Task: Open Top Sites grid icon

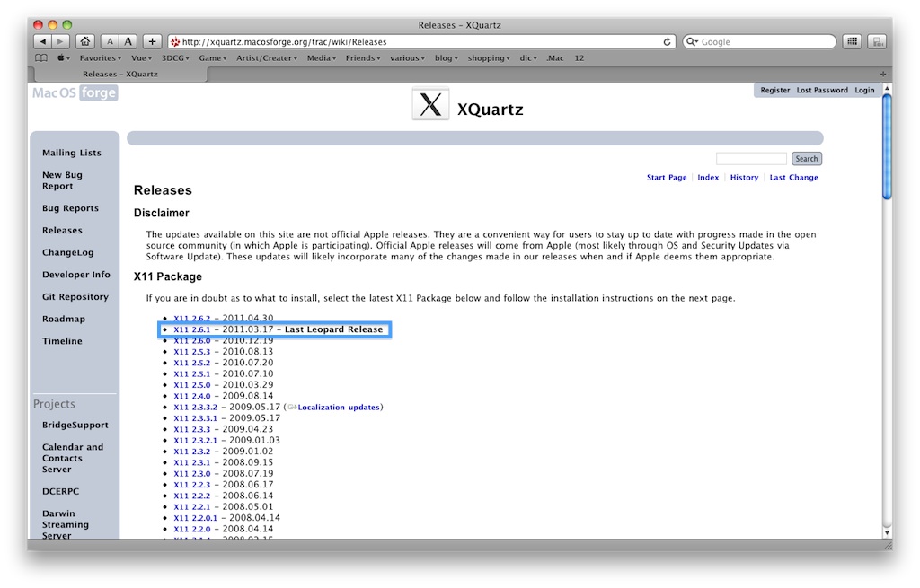Action: 852,40
